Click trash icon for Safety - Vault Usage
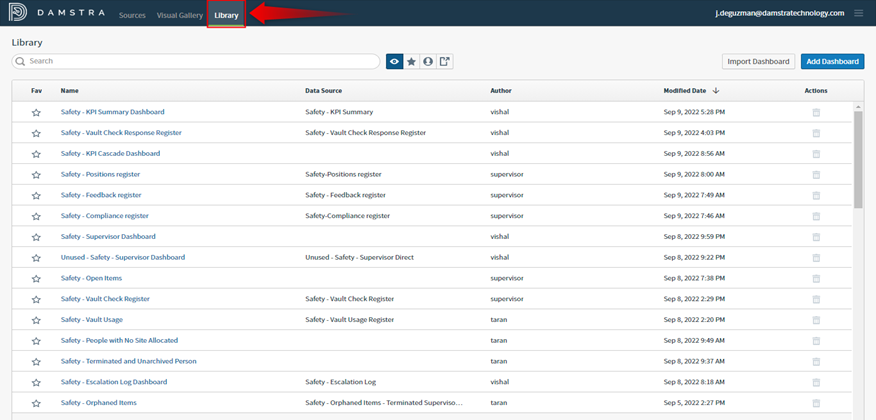876x420 pixels. pyautogui.click(x=816, y=320)
